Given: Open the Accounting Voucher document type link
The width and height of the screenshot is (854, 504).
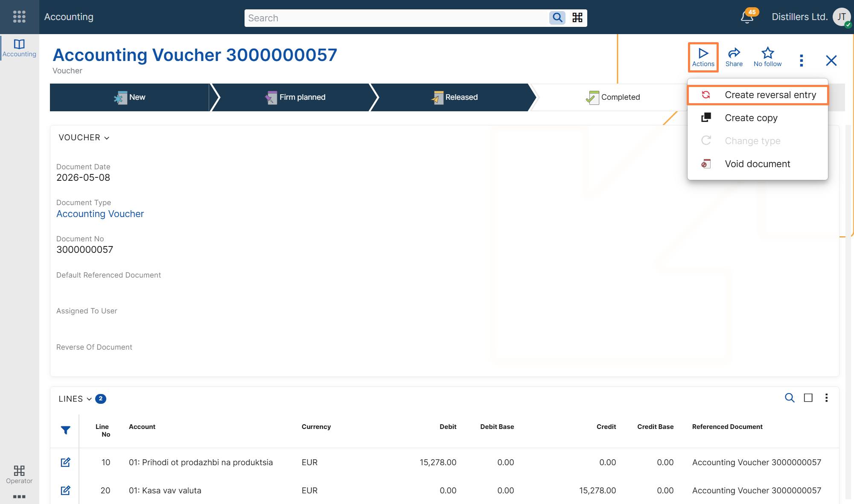Looking at the screenshot, I should point(100,214).
